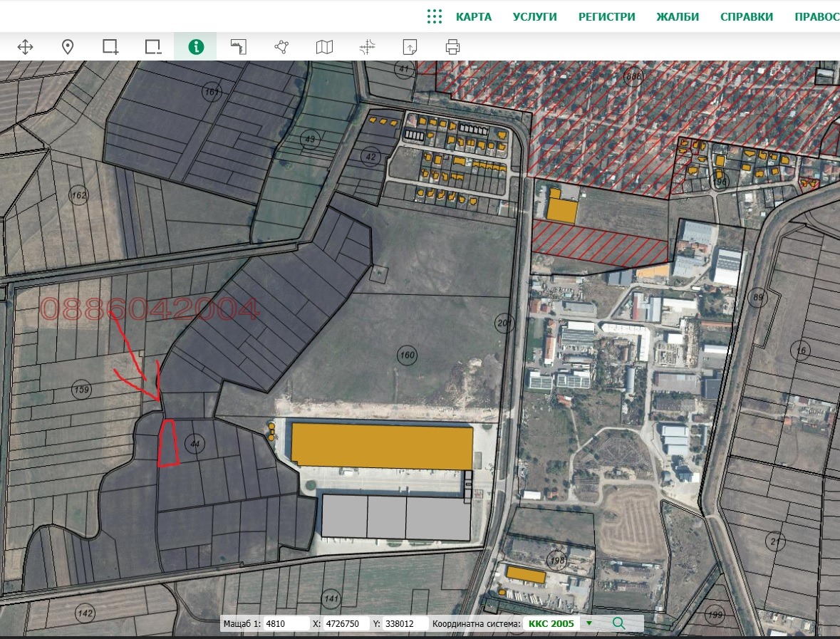
Task: Click parcel label 43 on the map
Action: click(310, 139)
